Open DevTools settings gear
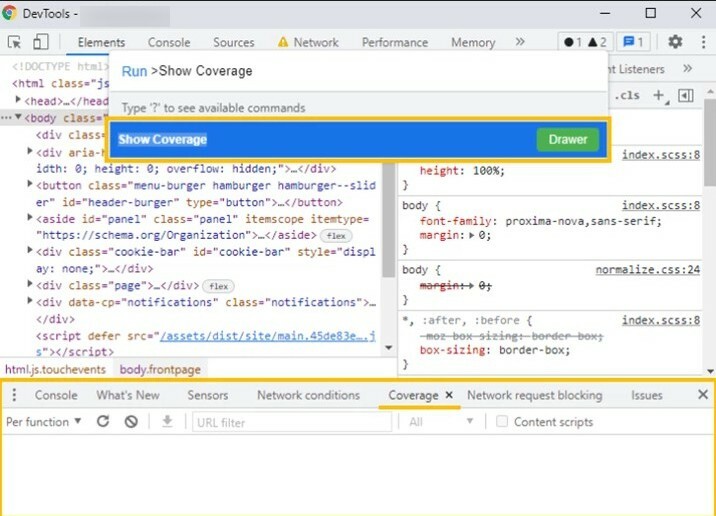716x516 pixels. coord(675,42)
